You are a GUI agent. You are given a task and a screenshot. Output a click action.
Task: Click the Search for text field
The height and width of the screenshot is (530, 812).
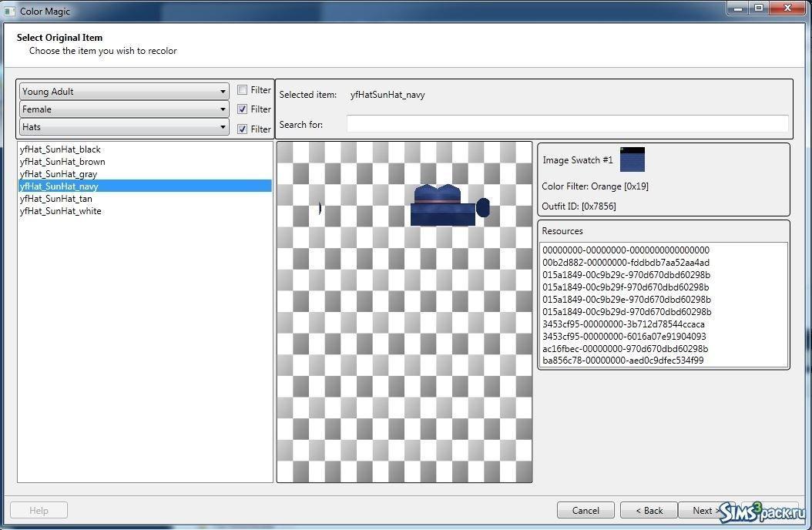tap(567, 124)
